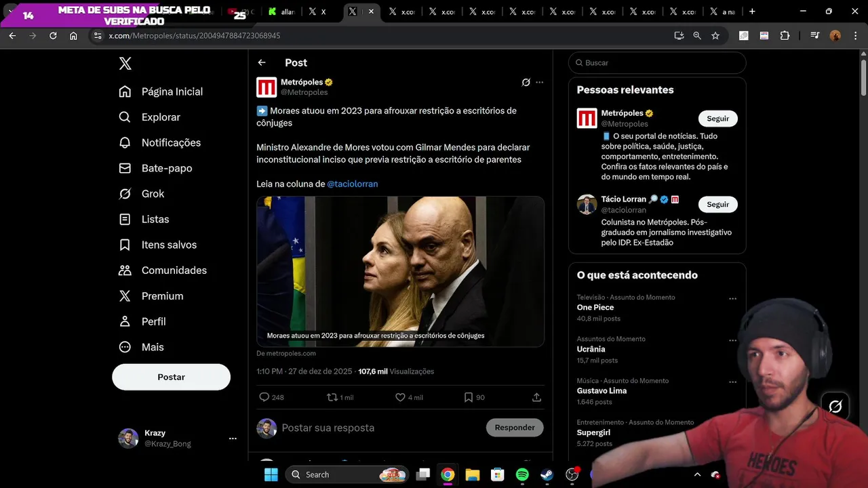Follow Metrópoles with Seguir button
Screen dimensions: 868x488
[x=717, y=119]
